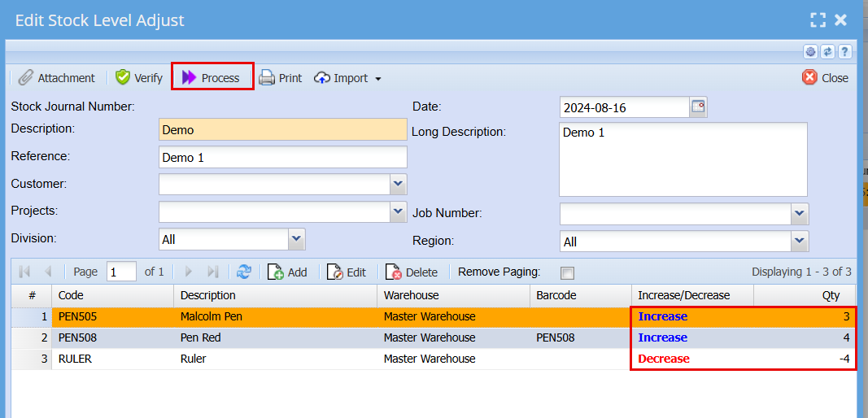
Task: Expand the Projects dropdown
Action: tap(398, 211)
